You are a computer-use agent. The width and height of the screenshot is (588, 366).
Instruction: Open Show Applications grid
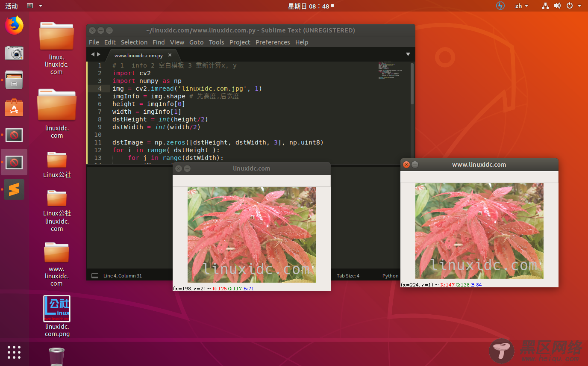(x=14, y=352)
